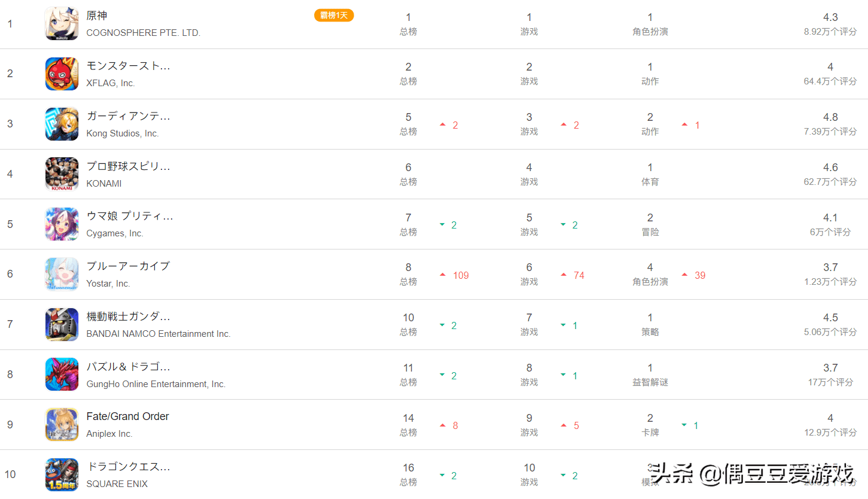Click the 4.8 rating of ガーディアンテ
This screenshot has height=499, width=868.
(830, 117)
